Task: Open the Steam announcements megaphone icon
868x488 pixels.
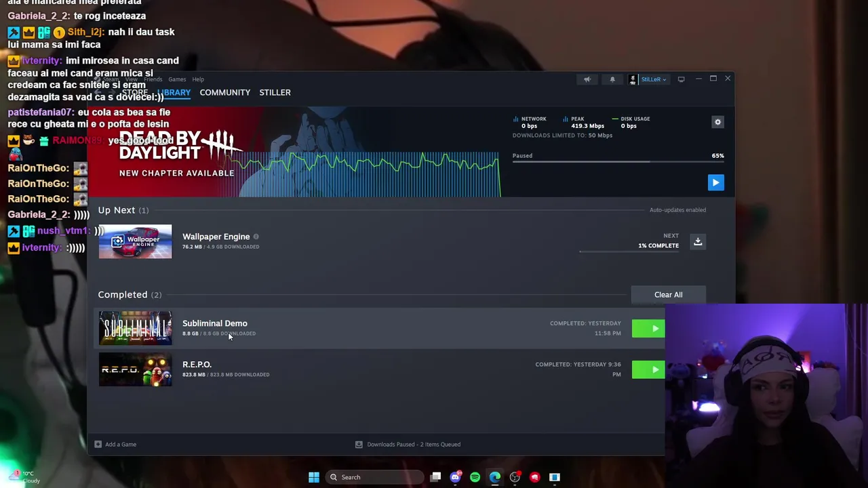Action: coord(587,79)
